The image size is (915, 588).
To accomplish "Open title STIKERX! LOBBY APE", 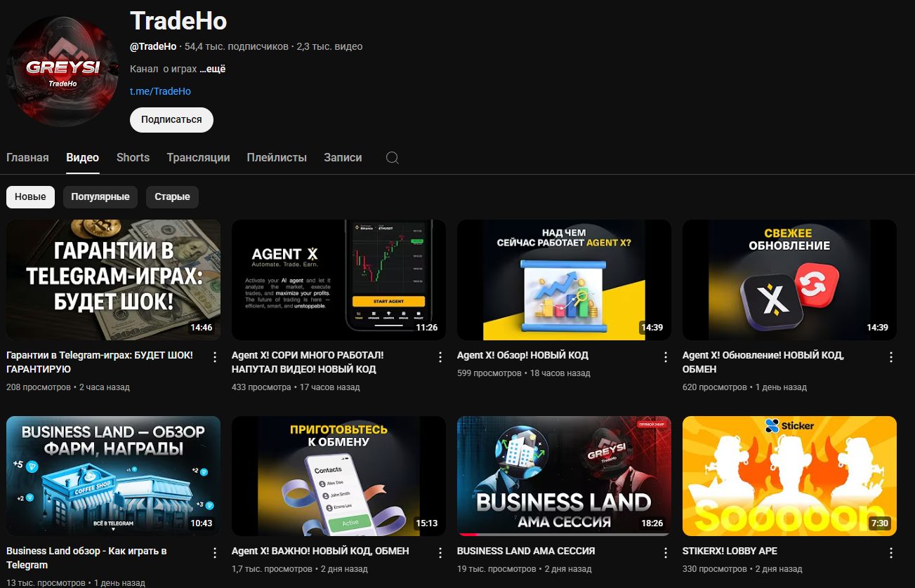I will (730, 551).
